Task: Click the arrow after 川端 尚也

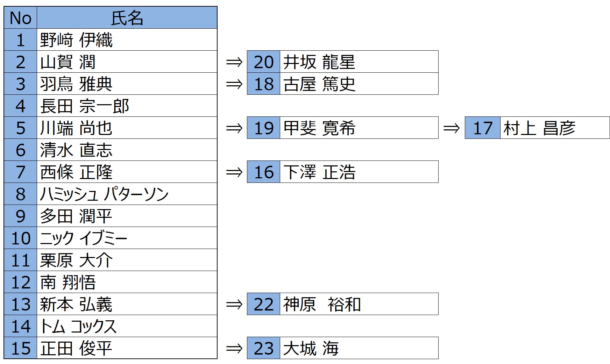Action: point(234,128)
